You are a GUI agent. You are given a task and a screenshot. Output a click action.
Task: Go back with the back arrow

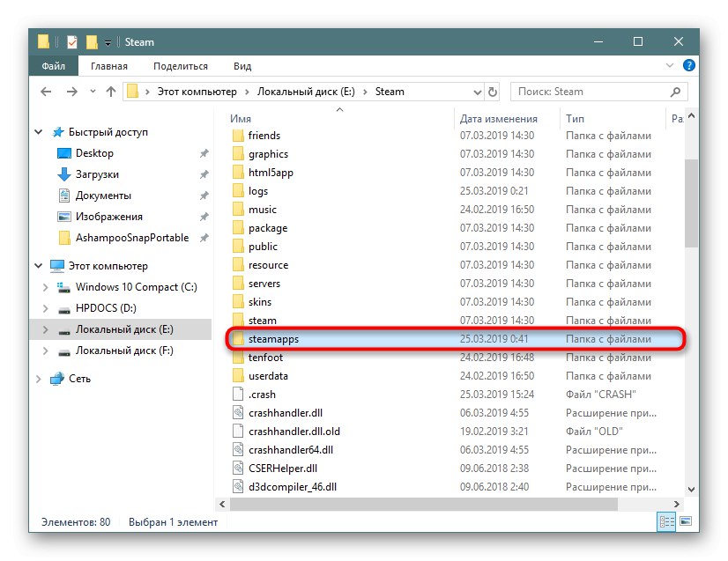(46, 92)
